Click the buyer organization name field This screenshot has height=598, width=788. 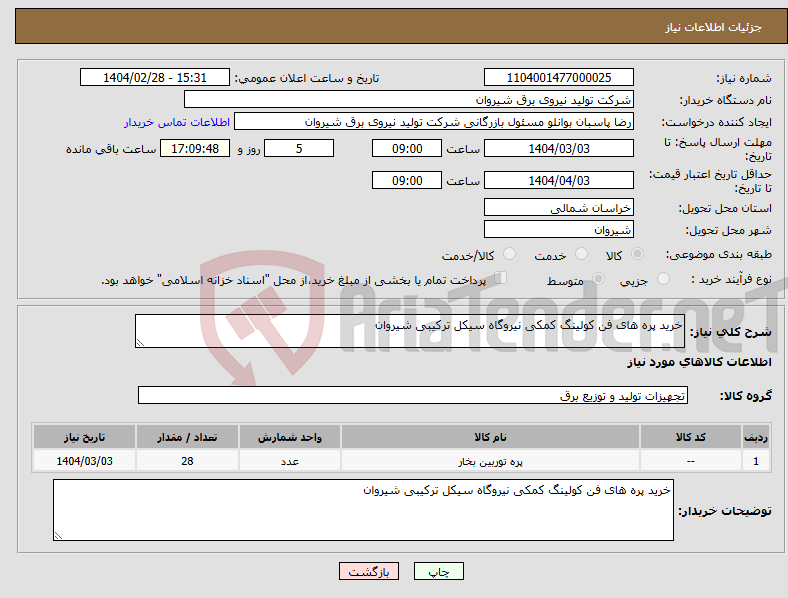[x=409, y=99]
